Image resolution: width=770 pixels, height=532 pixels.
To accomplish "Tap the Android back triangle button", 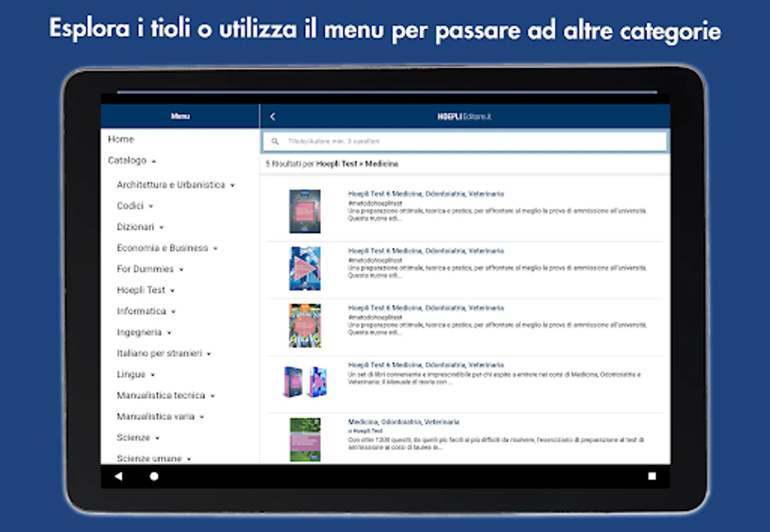I will tap(118, 476).
